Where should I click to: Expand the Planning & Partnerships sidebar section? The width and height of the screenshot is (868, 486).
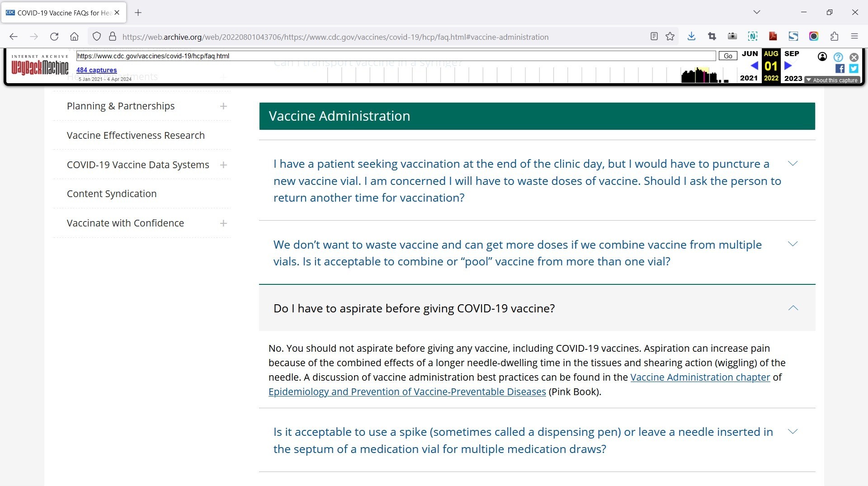tap(223, 106)
